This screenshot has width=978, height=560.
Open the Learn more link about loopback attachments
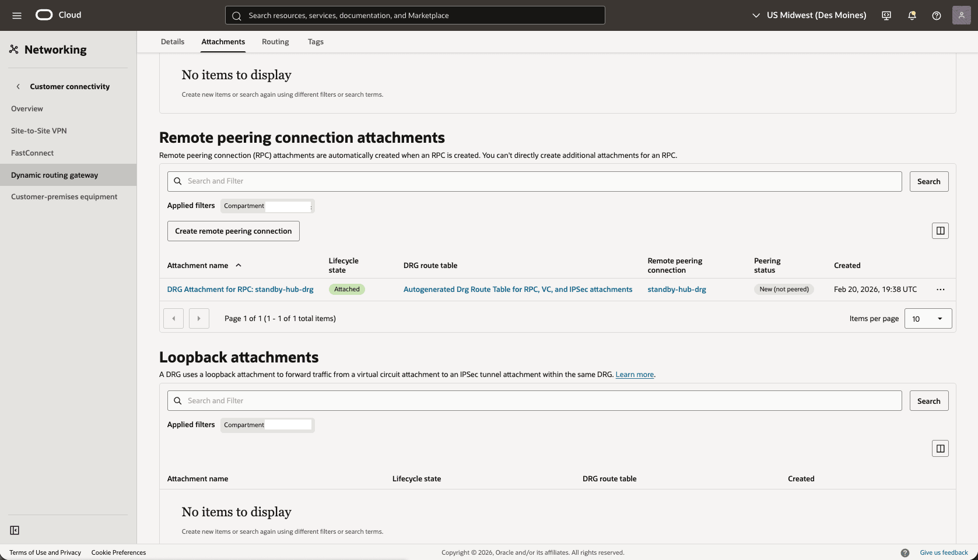[634, 375]
